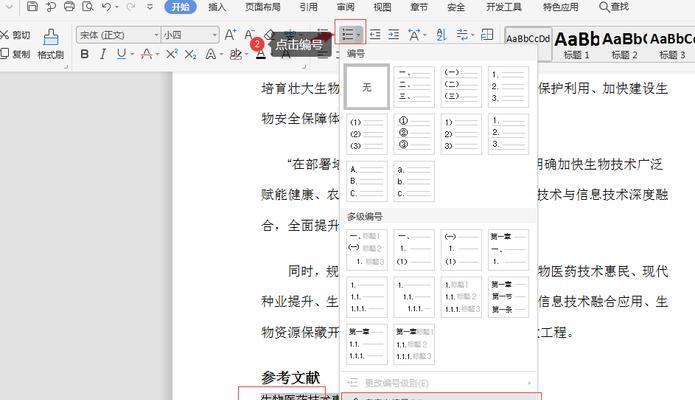Toggle Subscript X₂
This screenshot has width=695, height=400.
click(190, 54)
